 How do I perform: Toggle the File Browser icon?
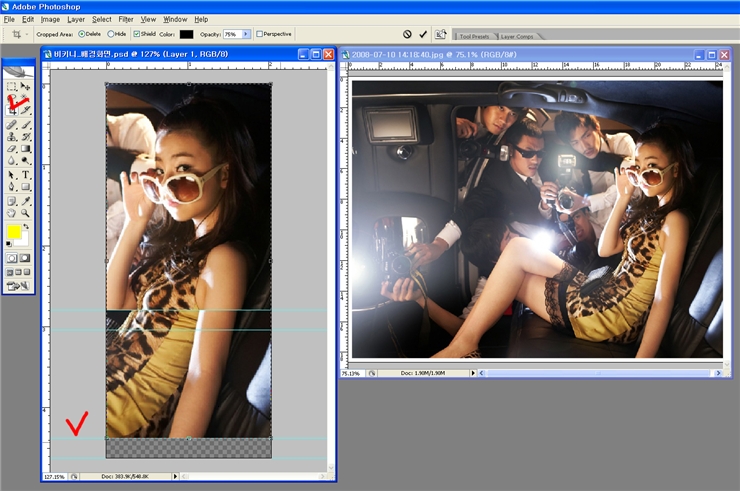point(440,34)
